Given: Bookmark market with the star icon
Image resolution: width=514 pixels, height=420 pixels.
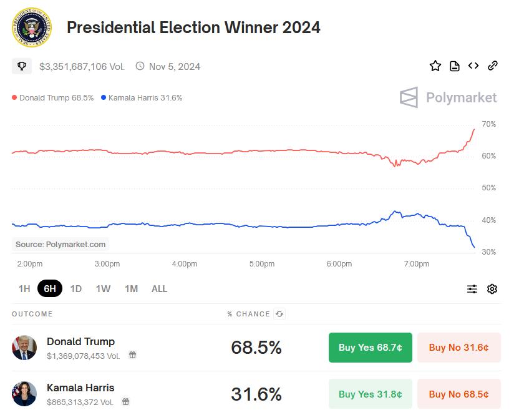Looking at the screenshot, I should pyautogui.click(x=435, y=66).
